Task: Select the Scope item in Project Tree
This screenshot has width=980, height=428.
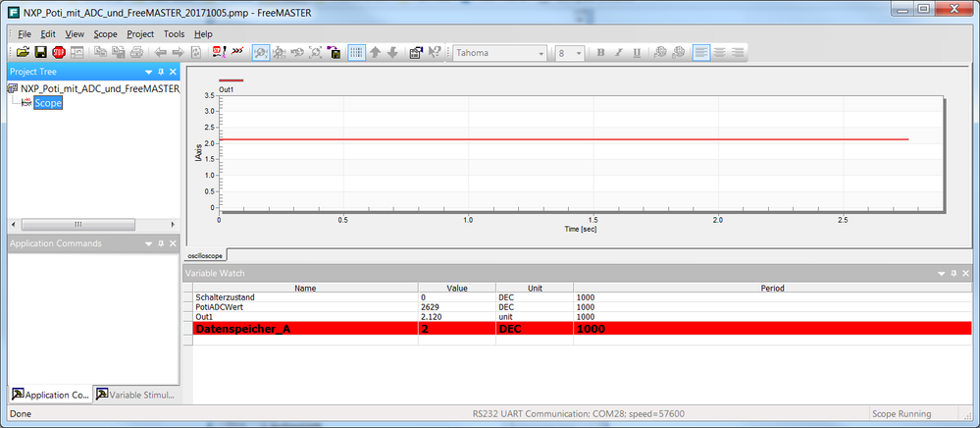Action: [x=48, y=103]
